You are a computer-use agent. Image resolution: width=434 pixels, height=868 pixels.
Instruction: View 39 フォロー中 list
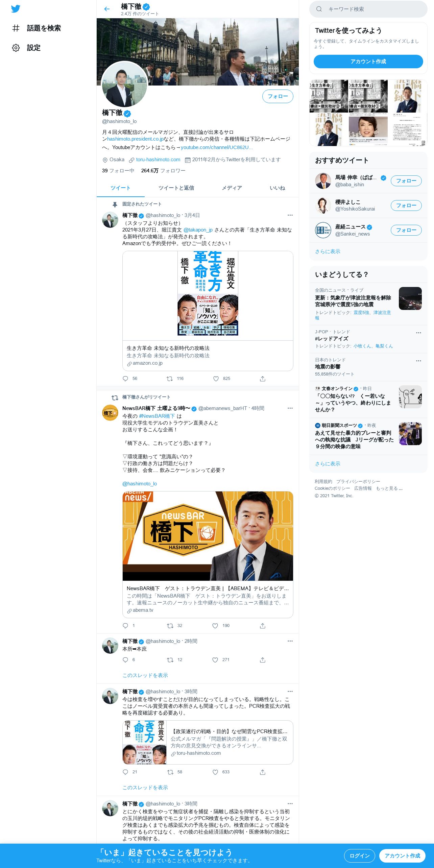tap(118, 171)
